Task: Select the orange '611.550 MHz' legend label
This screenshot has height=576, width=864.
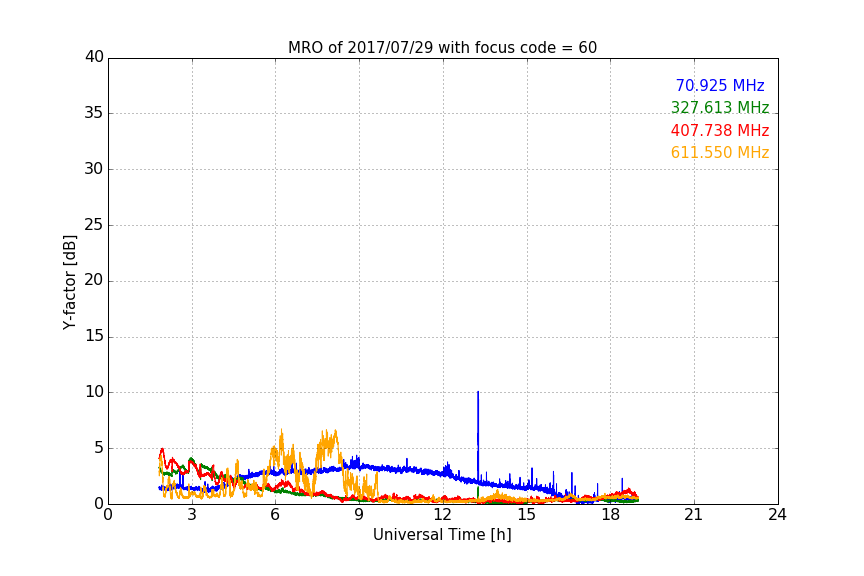Action: [x=720, y=153]
